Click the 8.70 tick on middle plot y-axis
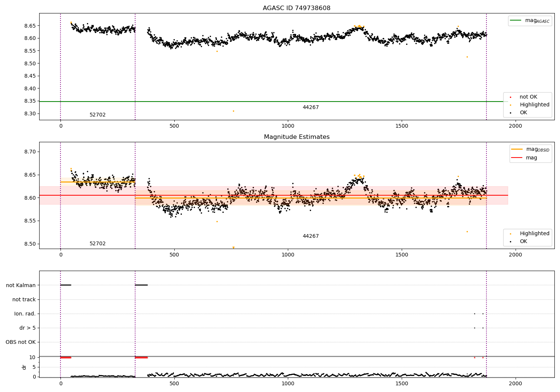This screenshot has height=392, width=560. [30, 152]
